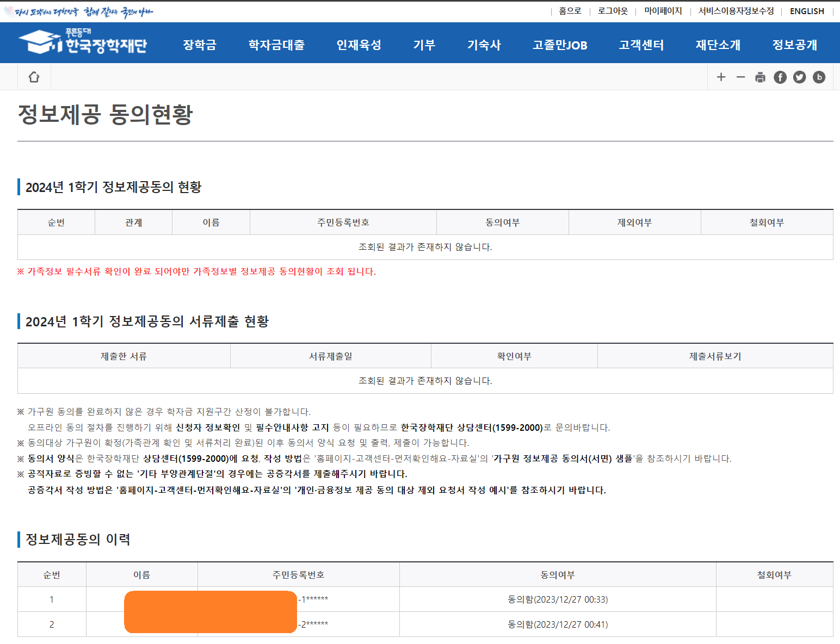Open 서비스이용자정보수정 link
The width and height of the screenshot is (840, 644).
[x=736, y=11]
